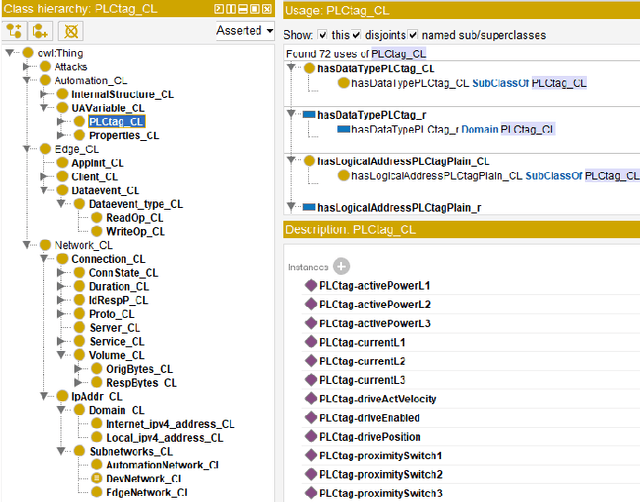640x502 pixels.
Task: Click the Attacks class circle icon
Action: [45, 66]
